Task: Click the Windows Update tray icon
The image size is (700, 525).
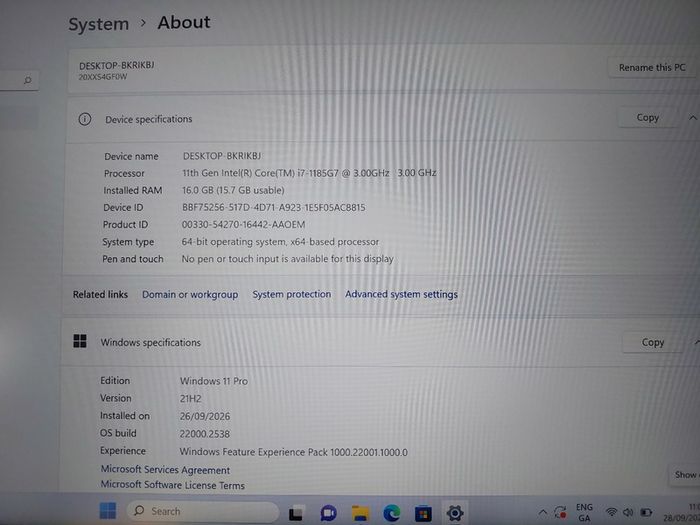Action: coord(560,512)
